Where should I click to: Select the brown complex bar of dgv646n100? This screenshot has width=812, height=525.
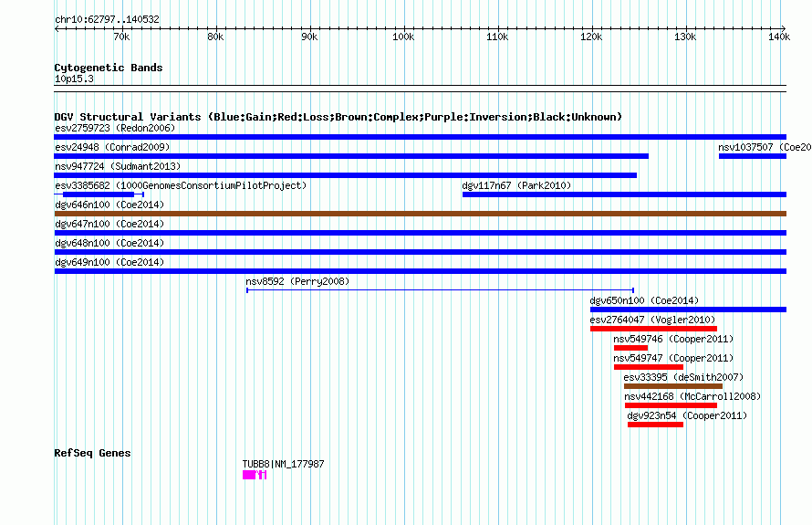[x=420, y=214]
